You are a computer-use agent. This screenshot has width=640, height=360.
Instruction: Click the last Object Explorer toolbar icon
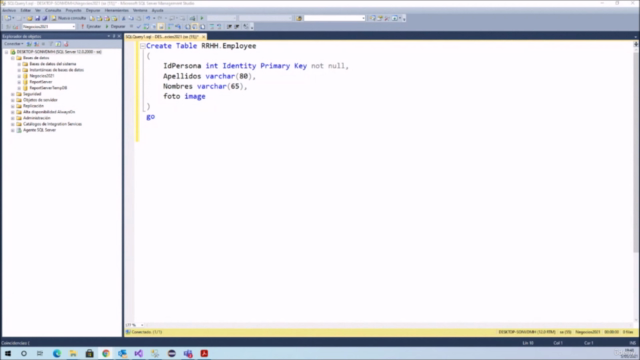point(66,44)
